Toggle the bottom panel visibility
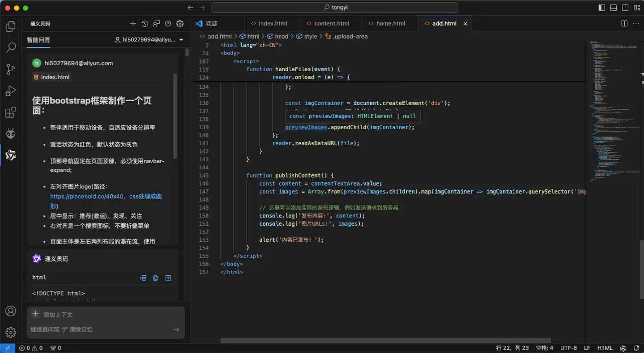Viewport: 644px width, 353px height. point(614,8)
